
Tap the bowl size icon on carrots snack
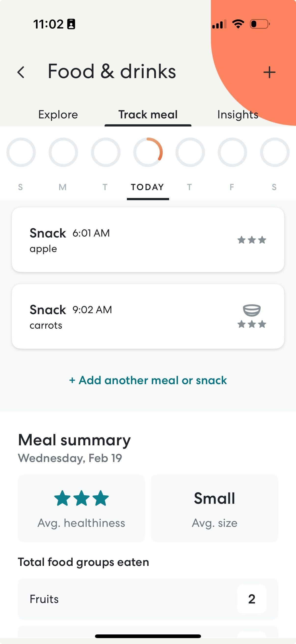(x=252, y=310)
